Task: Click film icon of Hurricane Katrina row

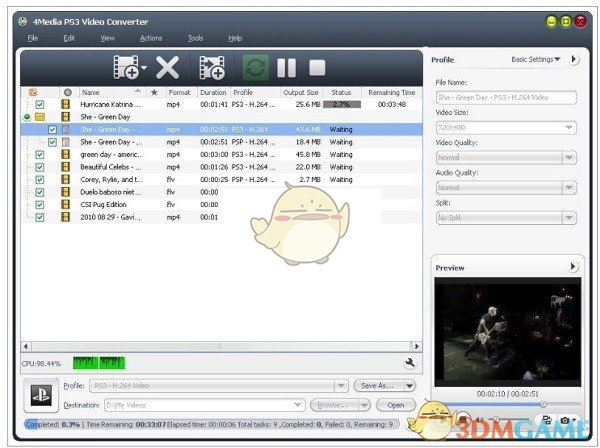Action: [x=66, y=104]
